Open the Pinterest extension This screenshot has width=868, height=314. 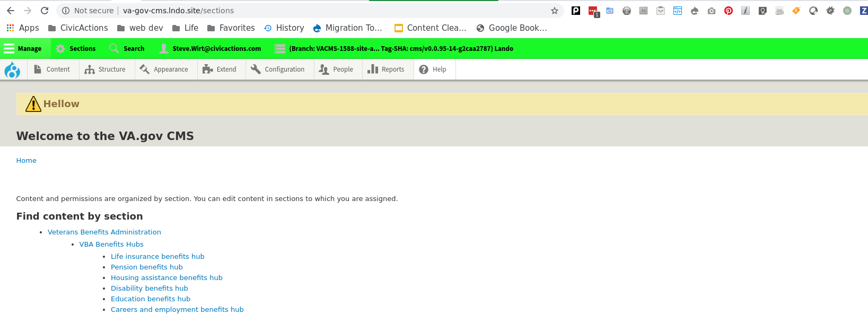pos(729,11)
